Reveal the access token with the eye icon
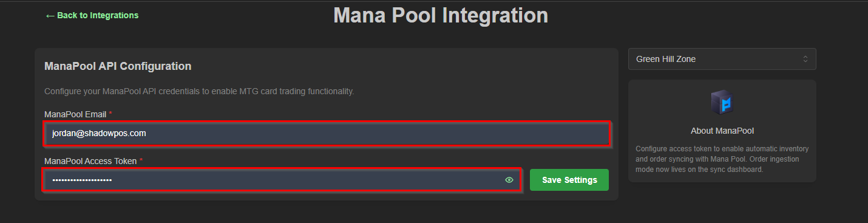The height and width of the screenshot is (223, 868). (509, 180)
